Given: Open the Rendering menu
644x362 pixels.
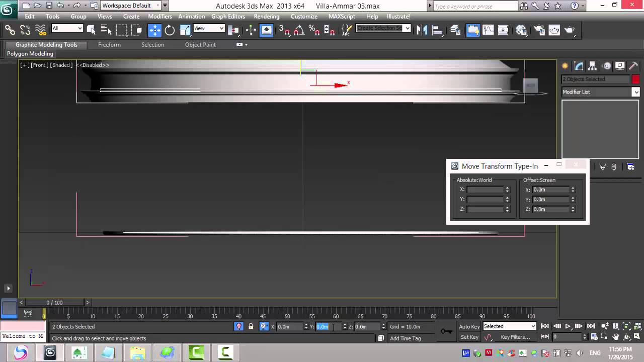Looking at the screenshot, I should (x=267, y=16).
